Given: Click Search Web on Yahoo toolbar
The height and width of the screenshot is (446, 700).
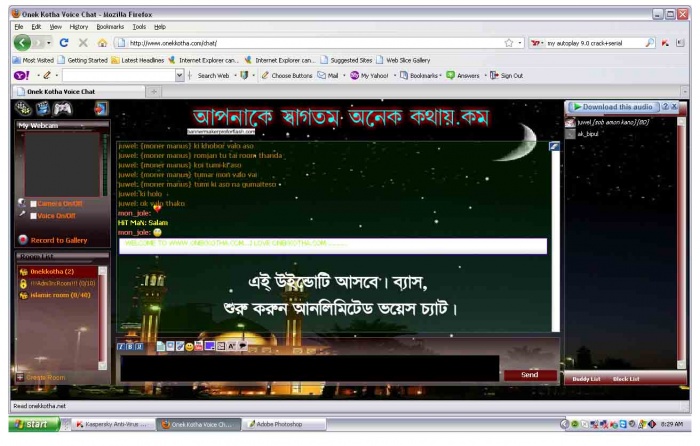Looking at the screenshot, I should tap(213, 75).
